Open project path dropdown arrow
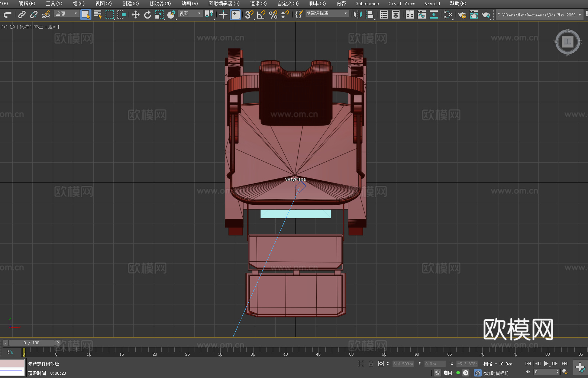The width and height of the screenshot is (588, 378). click(x=579, y=15)
